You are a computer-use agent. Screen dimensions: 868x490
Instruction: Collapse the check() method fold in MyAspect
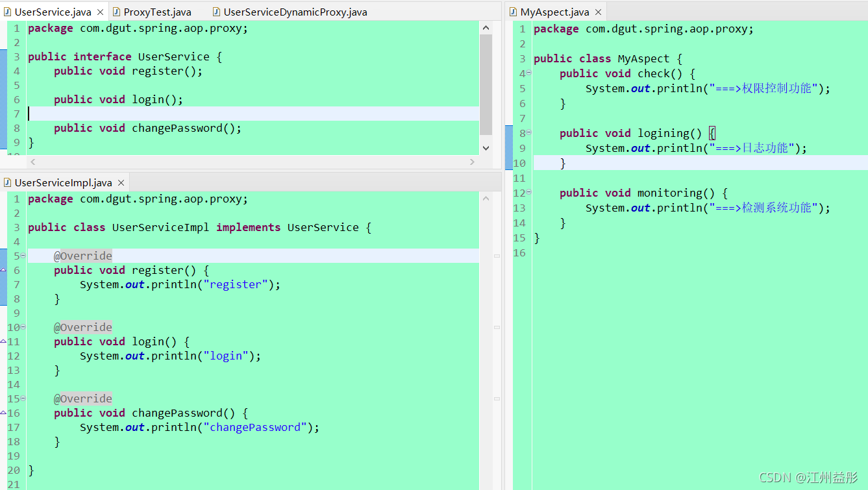point(528,73)
